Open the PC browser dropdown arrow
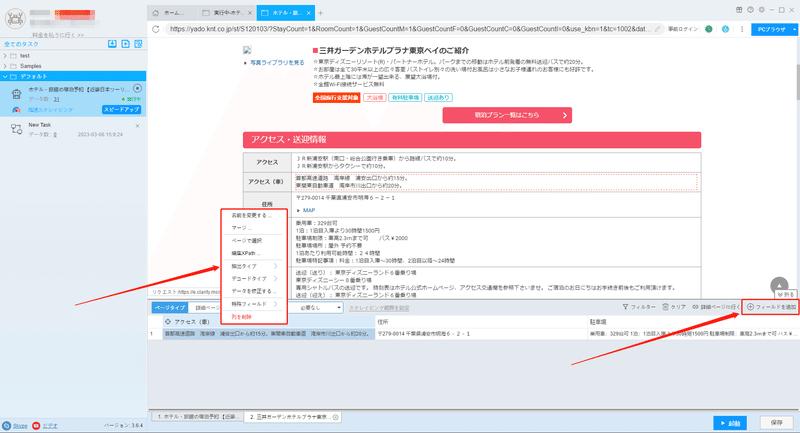This screenshot has width=800, height=433. click(x=794, y=30)
